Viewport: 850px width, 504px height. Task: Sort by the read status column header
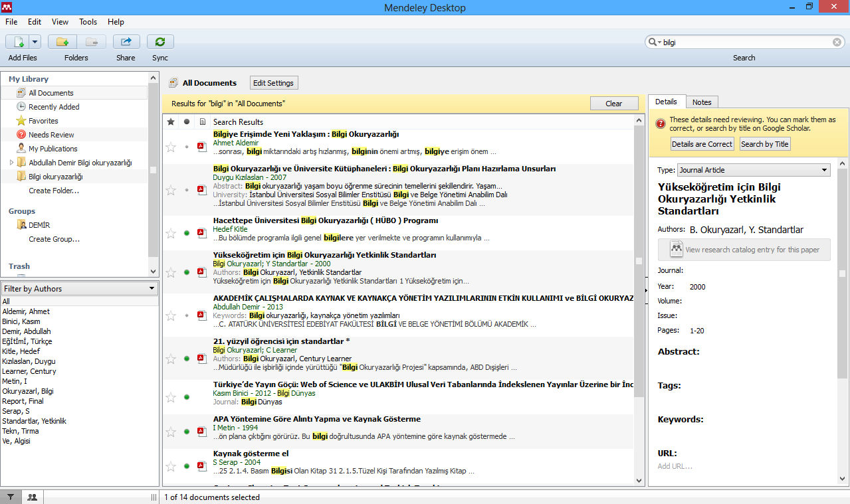[187, 122]
